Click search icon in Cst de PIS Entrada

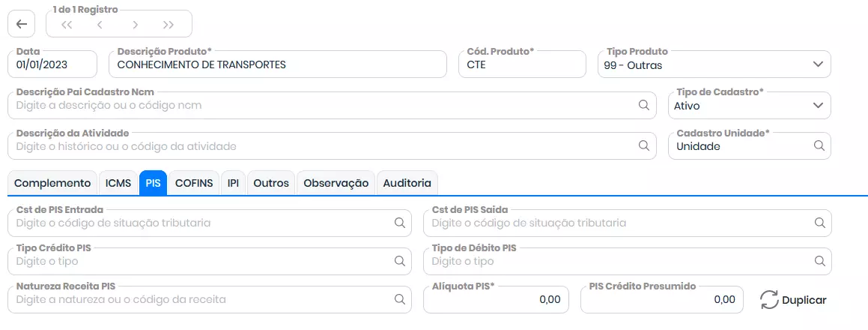[x=399, y=223]
